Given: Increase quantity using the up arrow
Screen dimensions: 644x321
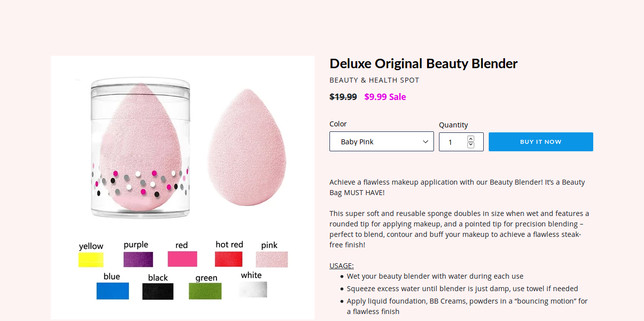Looking at the screenshot, I should 471,138.
